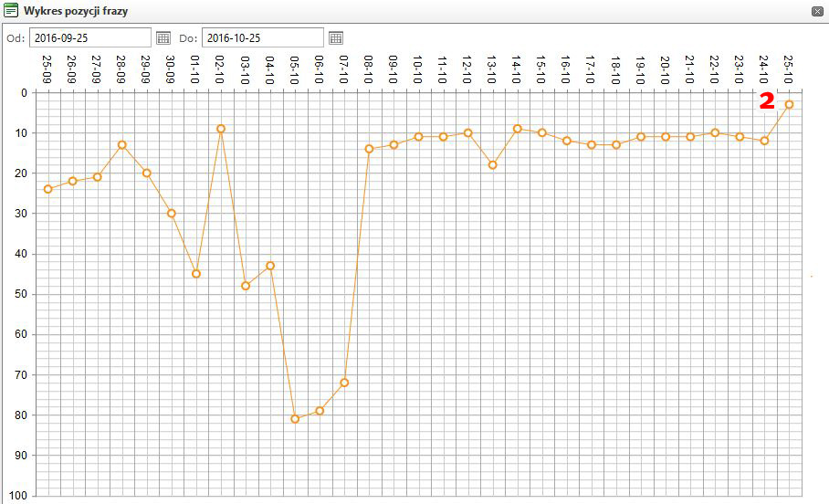Select the chart data point for 08-10
Viewport: 829px width, 504px height.
coord(369,149)
